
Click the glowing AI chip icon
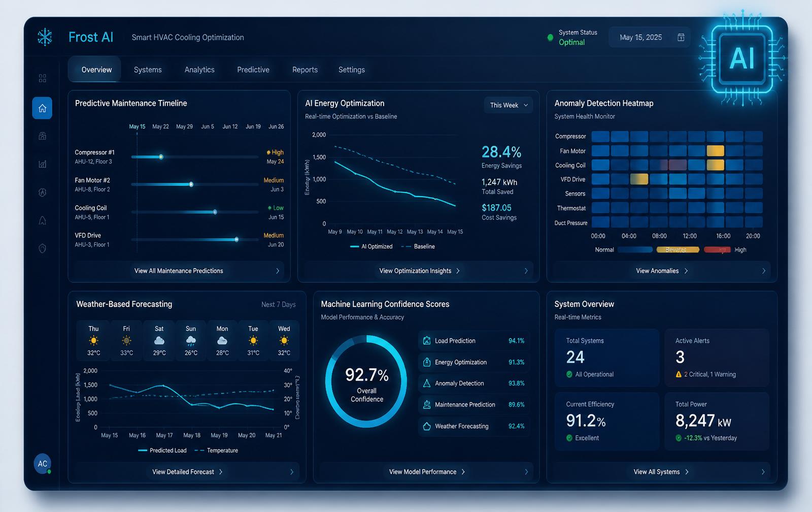tap(742, 58)
